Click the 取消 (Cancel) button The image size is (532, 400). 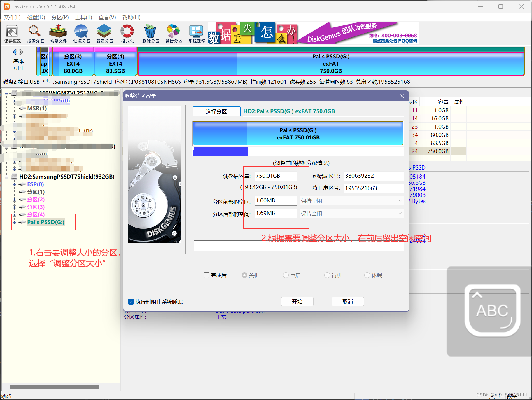coord(348,302)
